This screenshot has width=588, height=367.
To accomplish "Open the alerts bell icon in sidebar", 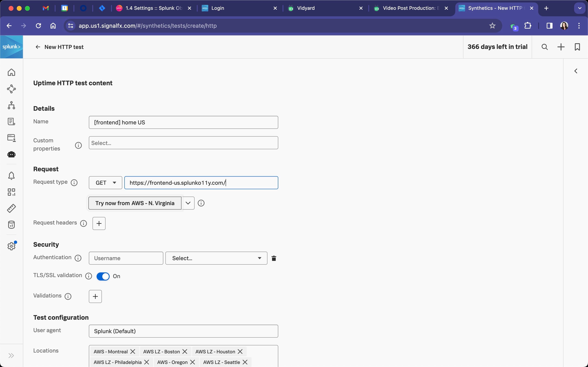I will (x=11, y=176).
